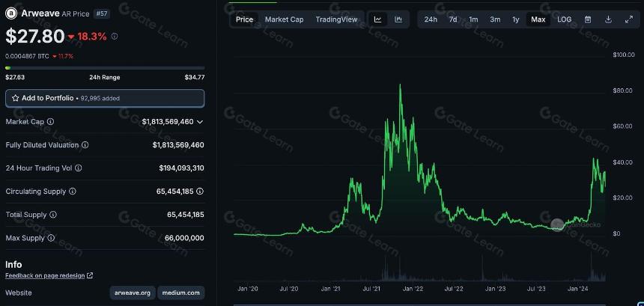Switch to line chart view icon
This screenshot has width=644, height=306.
(x=378, y=19)
